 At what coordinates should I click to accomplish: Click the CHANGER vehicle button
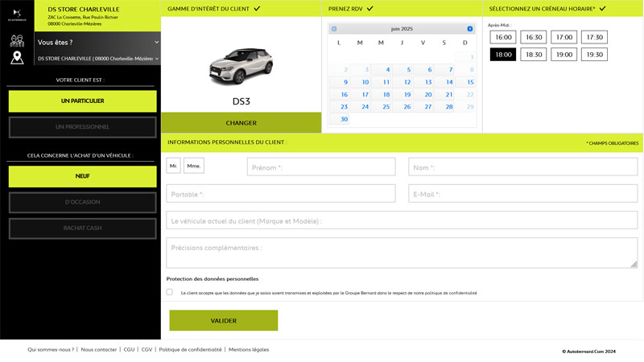pos(241,123)
